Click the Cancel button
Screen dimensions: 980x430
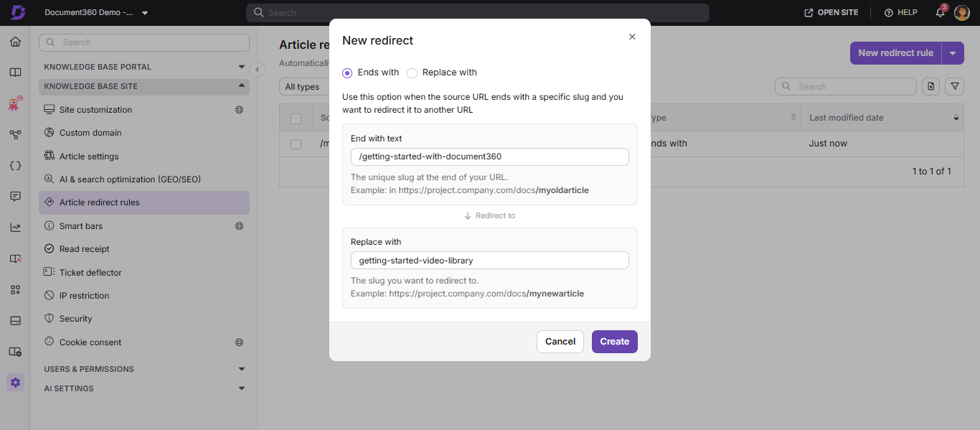(560, 342)
